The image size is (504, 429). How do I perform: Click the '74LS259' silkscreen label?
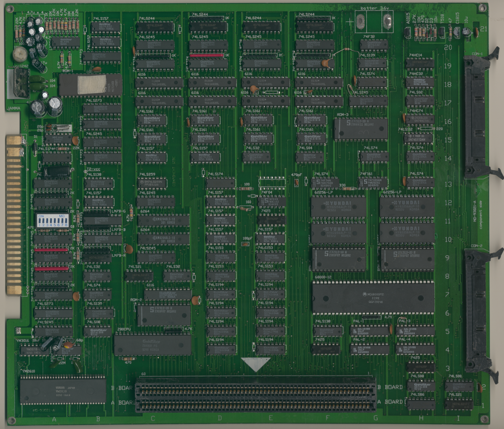pos(147,174)
